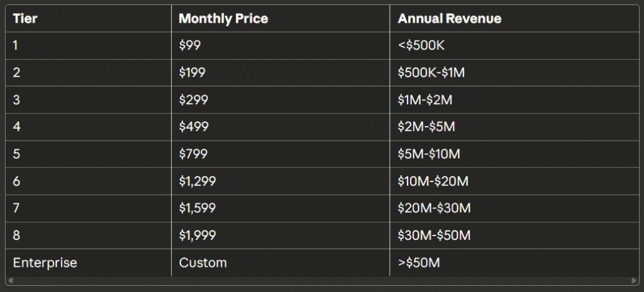Select the $500K-$1M revenue cell
Viewport: 644px width, 292px height.
pos(431,72)
